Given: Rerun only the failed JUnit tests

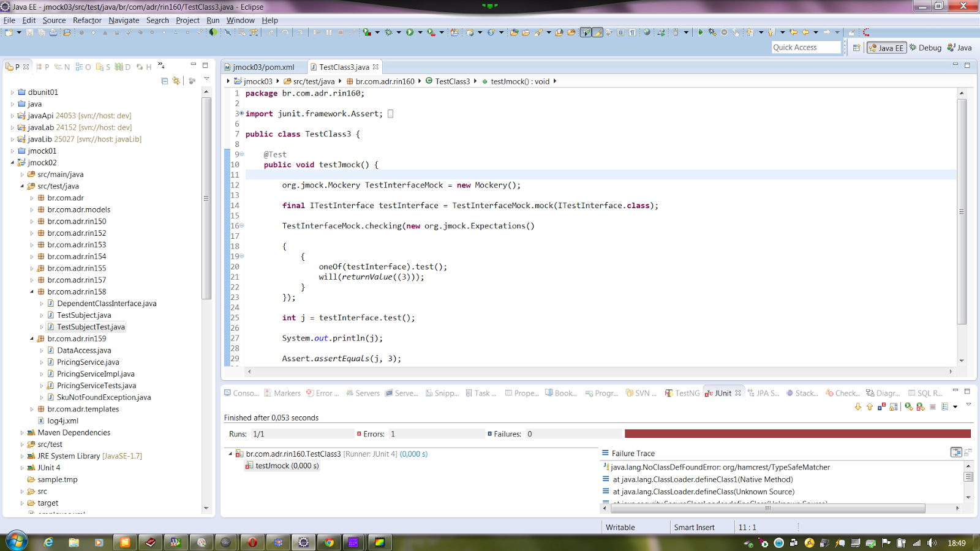Looking at the screenshot, I should click(x=921, y=405).
